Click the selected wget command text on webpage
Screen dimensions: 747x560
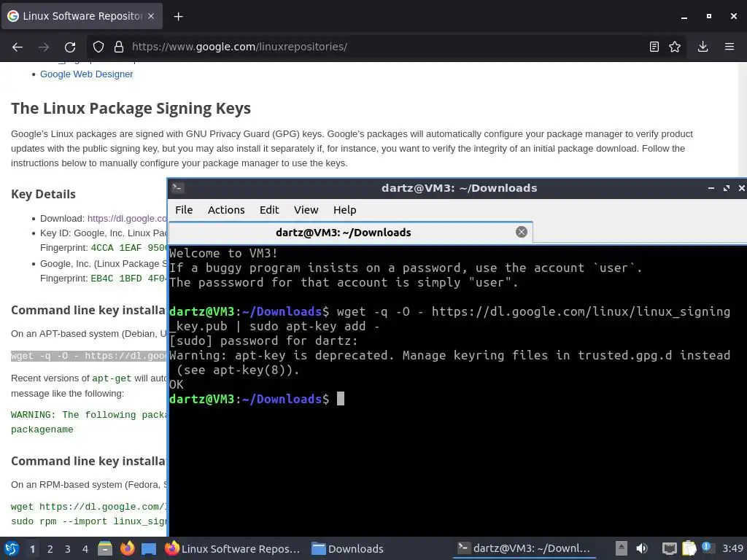pos(89,356)
